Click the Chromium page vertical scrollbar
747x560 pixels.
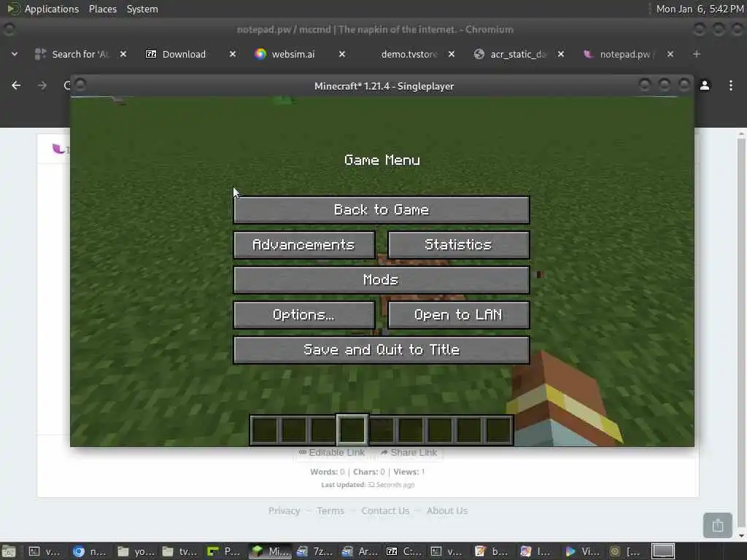click(741, 333)
